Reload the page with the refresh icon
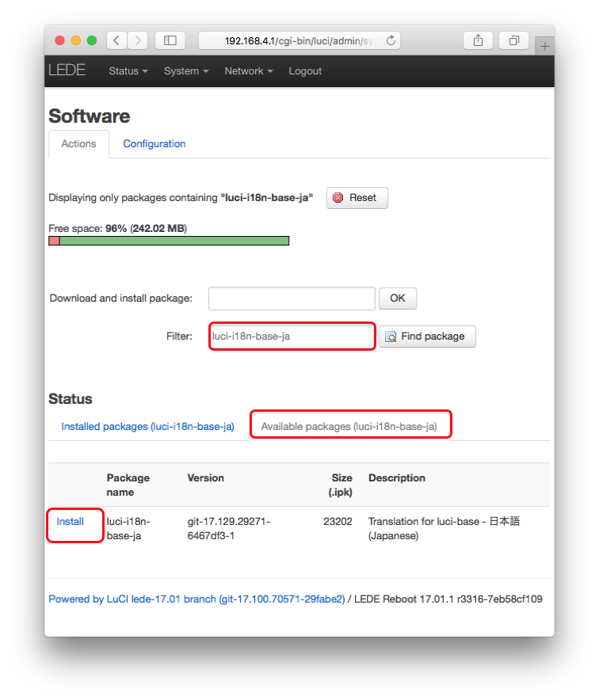This screenshot has height=700, width=599. click(391, 40)
